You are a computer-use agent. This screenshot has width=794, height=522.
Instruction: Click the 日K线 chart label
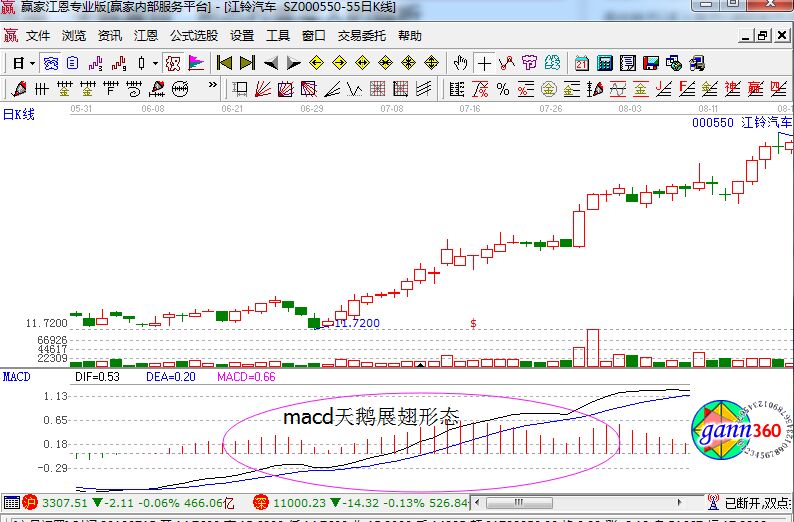(x=18, y=113)
